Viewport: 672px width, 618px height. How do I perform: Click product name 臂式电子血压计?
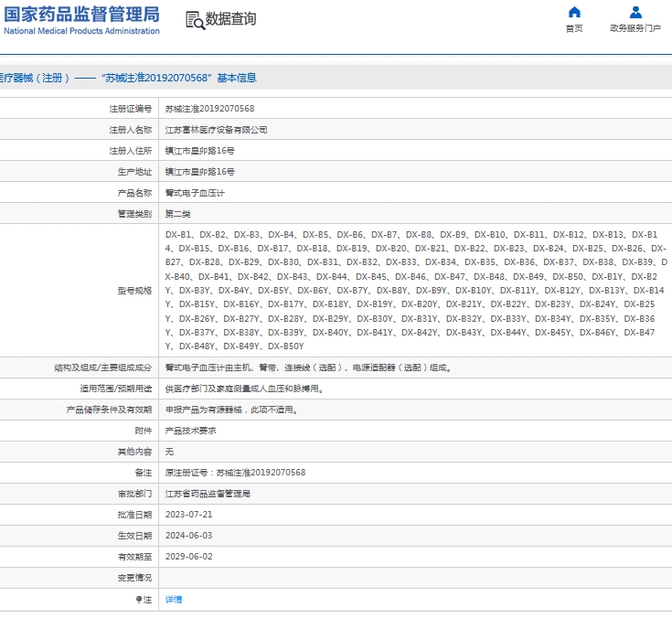[195, 193]
